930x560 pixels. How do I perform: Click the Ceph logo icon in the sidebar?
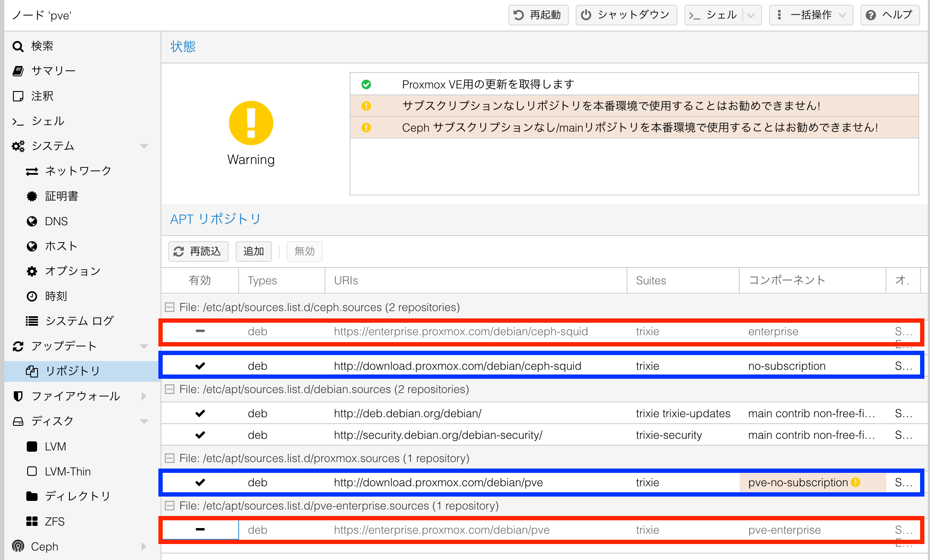(18, 546)
